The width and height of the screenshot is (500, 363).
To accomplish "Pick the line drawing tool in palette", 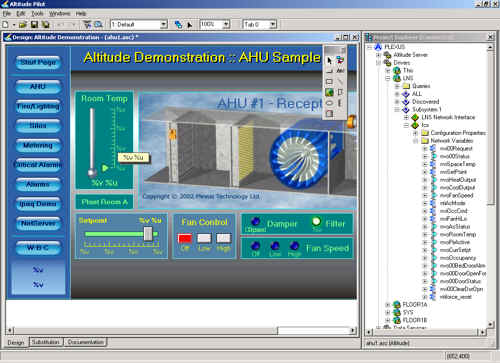I will point(340,82).
